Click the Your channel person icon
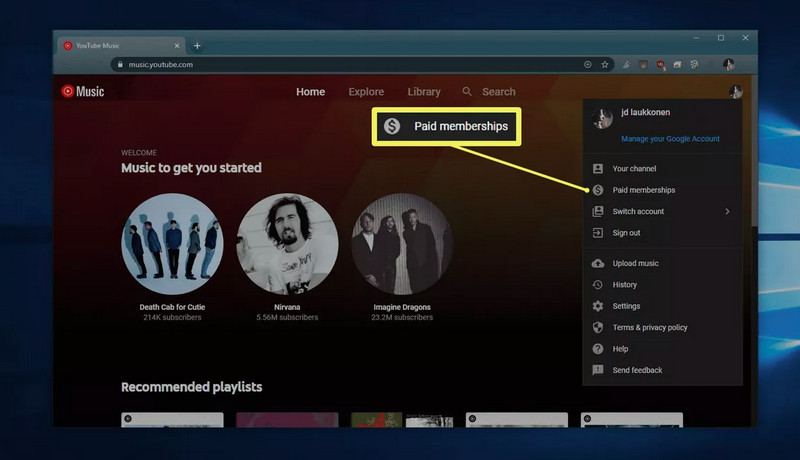The height and width of the screenshot is (460, 800). pyautogui.click(x=598, y=168)
